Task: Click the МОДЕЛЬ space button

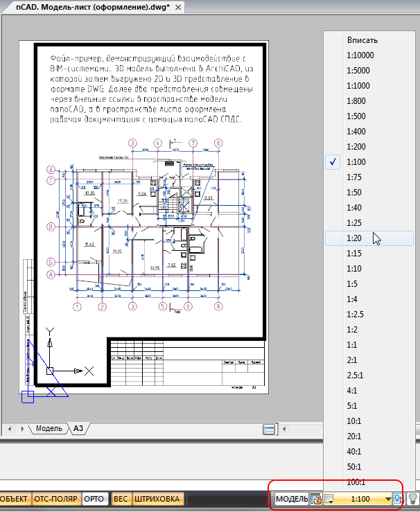Action: click(292, 499)
